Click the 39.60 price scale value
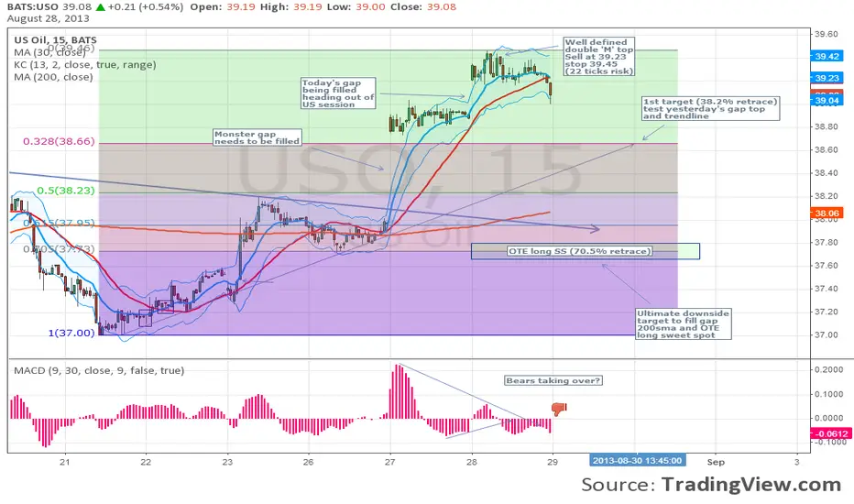854x504 pixels. pyautogui.click(x=827, y=34)
